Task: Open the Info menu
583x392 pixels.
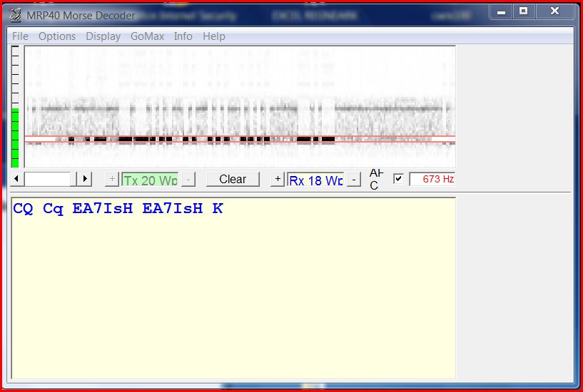Action: click(183, 36)
